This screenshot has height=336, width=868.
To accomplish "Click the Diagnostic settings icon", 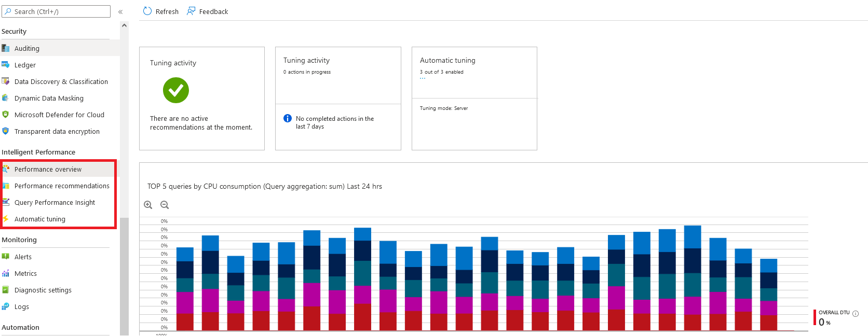I will (6, 290).
